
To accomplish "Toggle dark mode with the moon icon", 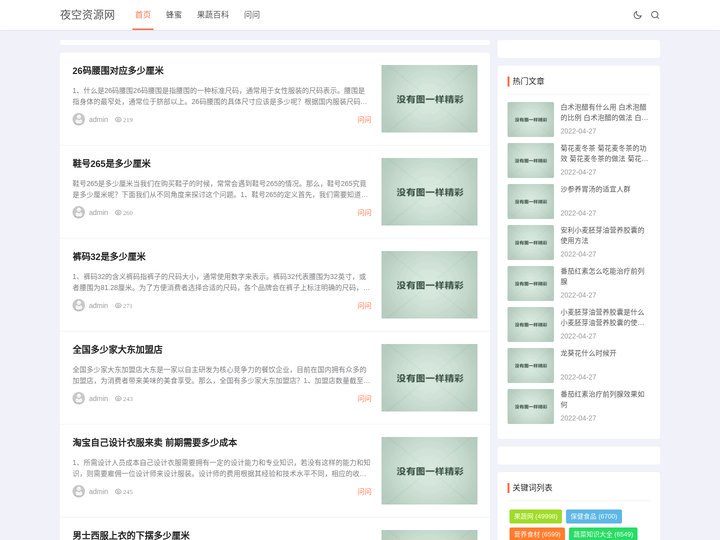I will coord(637,15).
